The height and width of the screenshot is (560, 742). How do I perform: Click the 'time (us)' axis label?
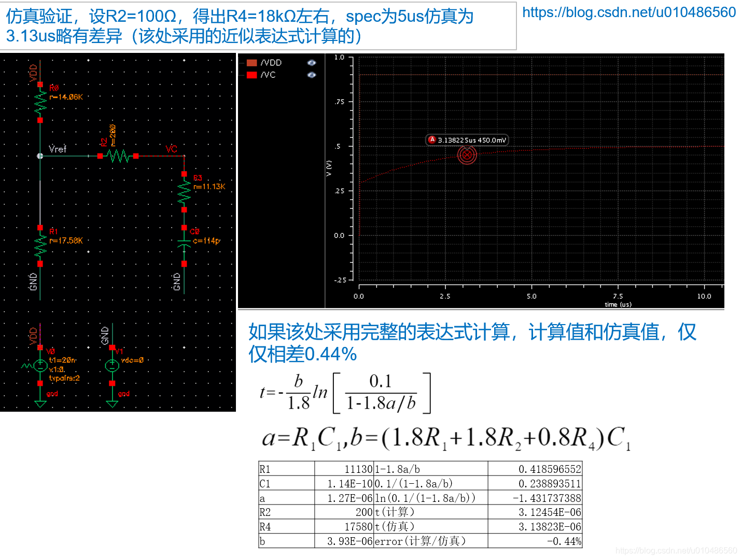[618, 304]
